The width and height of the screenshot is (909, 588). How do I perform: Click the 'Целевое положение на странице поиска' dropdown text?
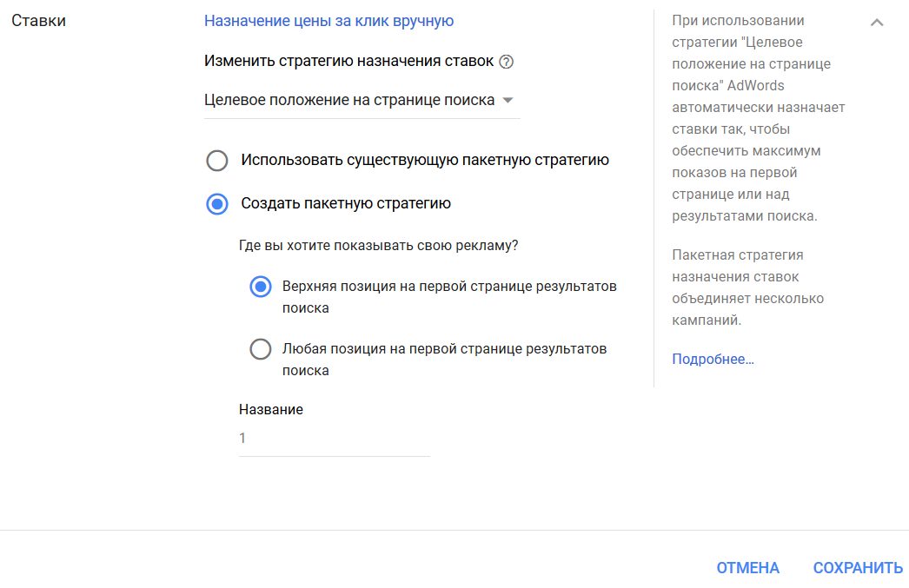click(349, 100)
